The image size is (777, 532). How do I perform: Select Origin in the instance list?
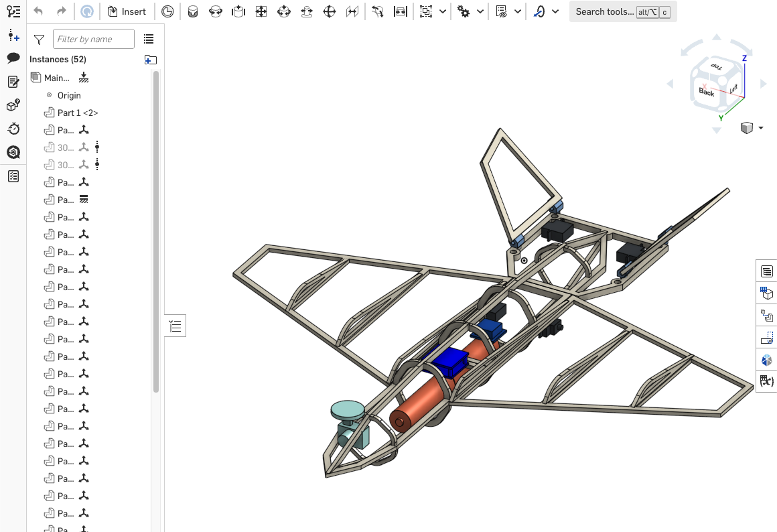coord(69,95)
